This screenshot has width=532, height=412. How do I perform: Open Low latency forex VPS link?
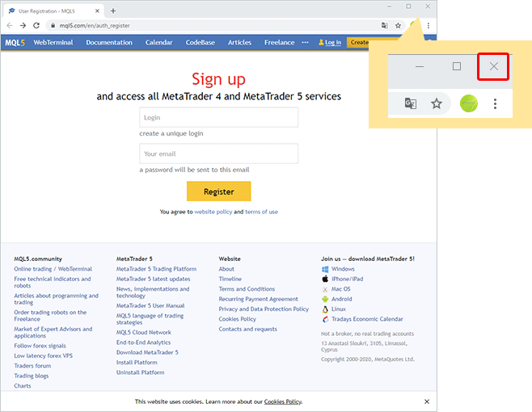tap(44, 355)
